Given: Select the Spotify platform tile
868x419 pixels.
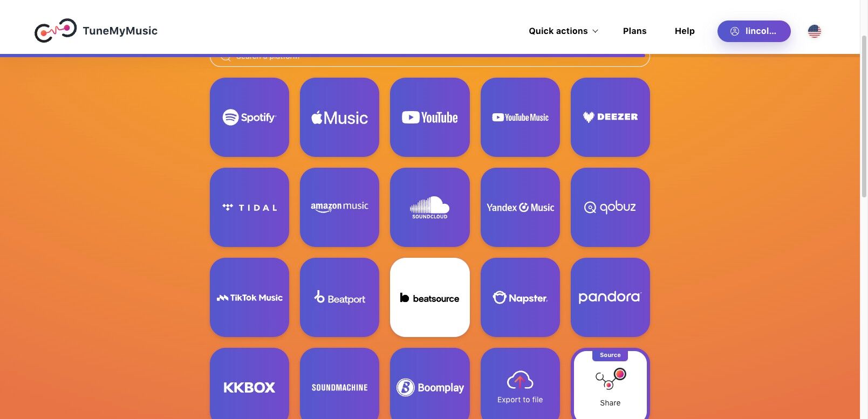Looking at the screenshot, I should coord(249,117).
